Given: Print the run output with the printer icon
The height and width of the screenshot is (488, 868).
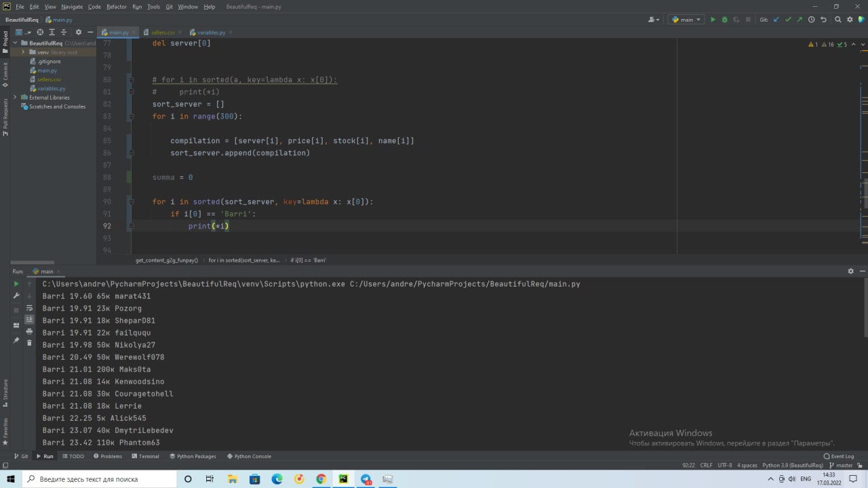Looking at the screenshot, I should click(29, 331).
